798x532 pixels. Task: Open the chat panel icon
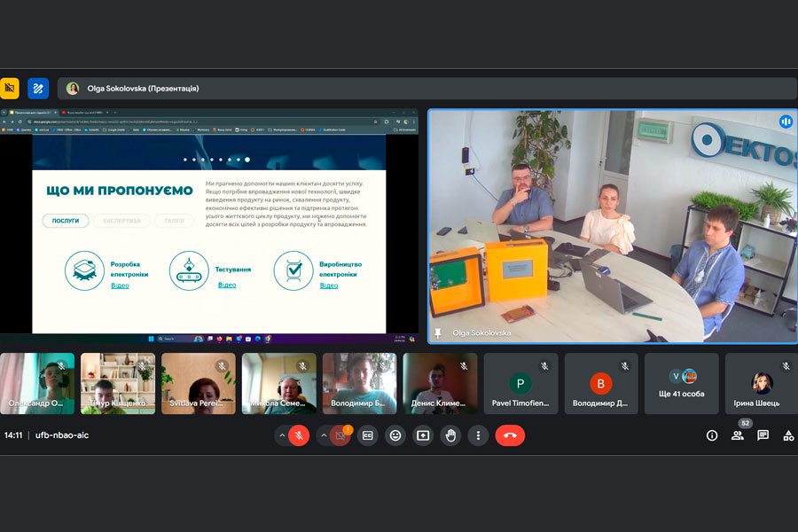pyautogui.click(x=763, y=435)
